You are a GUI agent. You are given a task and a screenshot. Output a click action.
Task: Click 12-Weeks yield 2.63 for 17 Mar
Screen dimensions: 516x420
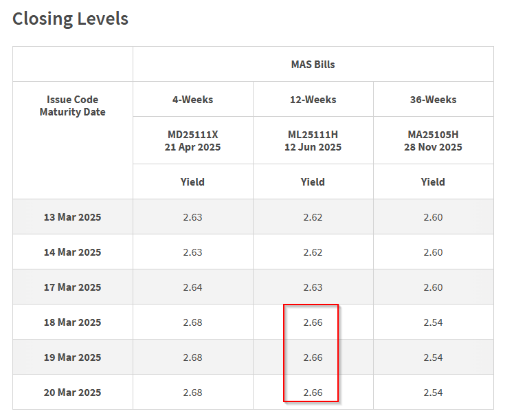(313, 287)
